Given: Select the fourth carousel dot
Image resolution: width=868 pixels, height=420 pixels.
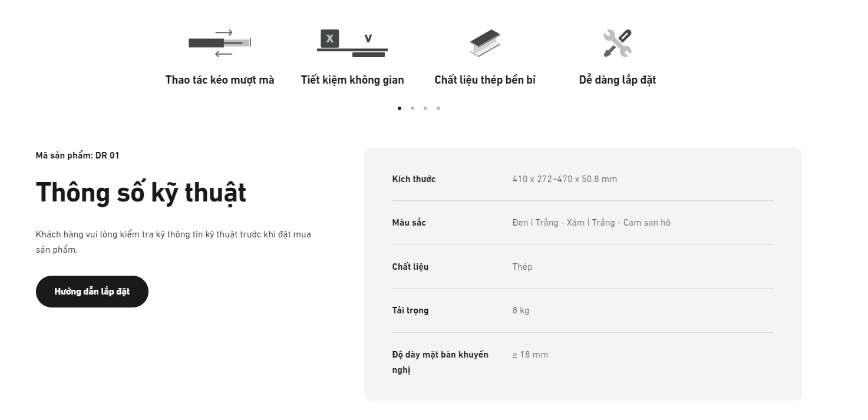Looking at the screenshot, I should pyautogui.click(x=438, y=108).
